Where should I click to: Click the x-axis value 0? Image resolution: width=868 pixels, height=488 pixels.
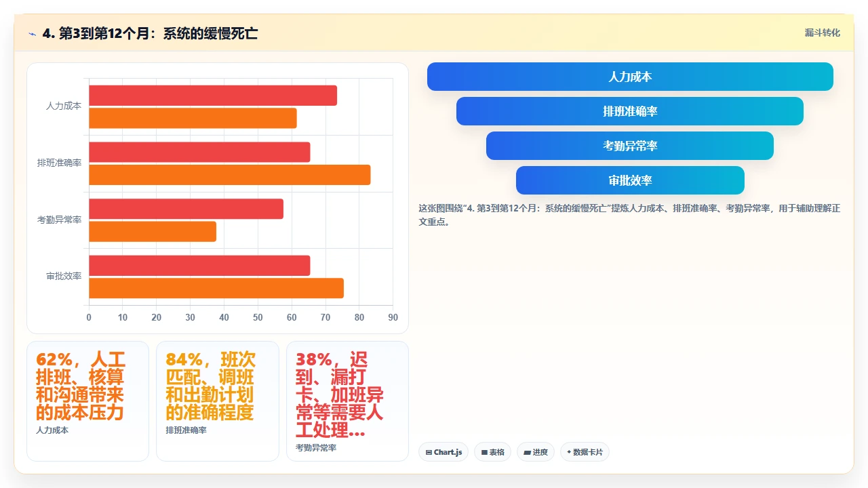click(89, 317)
